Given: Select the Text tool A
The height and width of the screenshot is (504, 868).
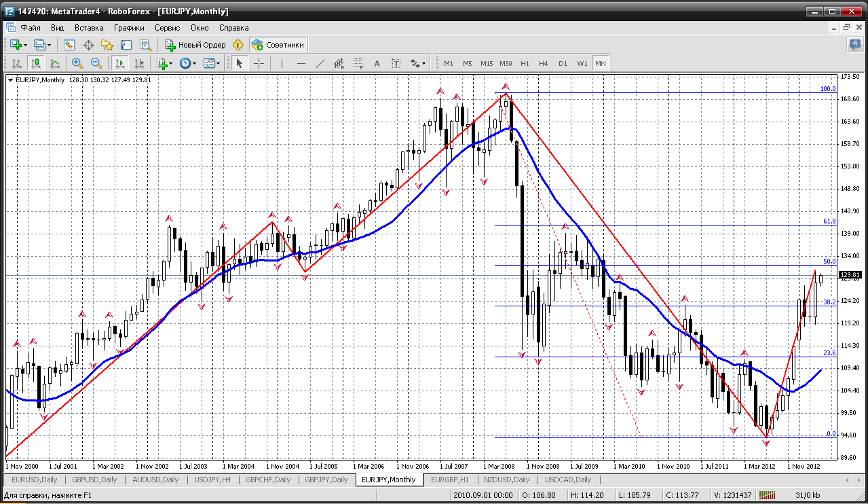Looking at the screenshot, I should (377, 63).
